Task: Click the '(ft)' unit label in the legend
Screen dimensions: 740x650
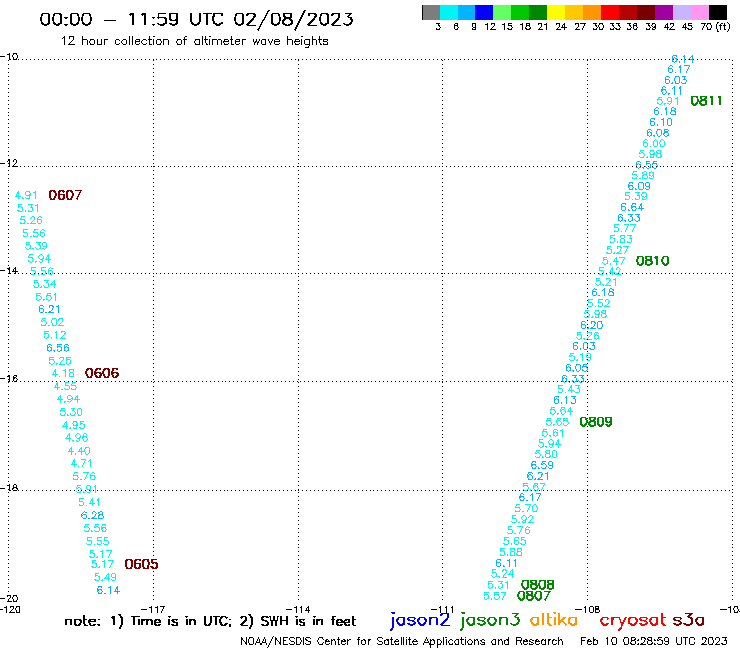Action: coord(723,26)
